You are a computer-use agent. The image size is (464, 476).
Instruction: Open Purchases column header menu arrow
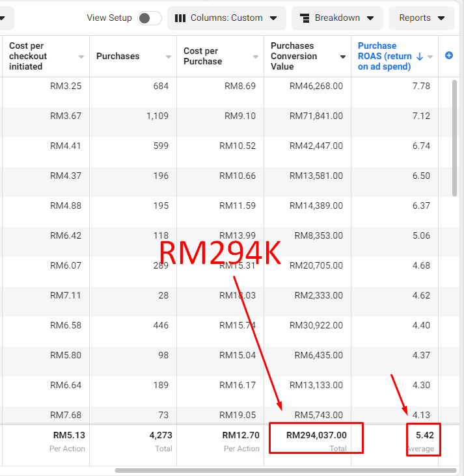(x=169, y=57)
